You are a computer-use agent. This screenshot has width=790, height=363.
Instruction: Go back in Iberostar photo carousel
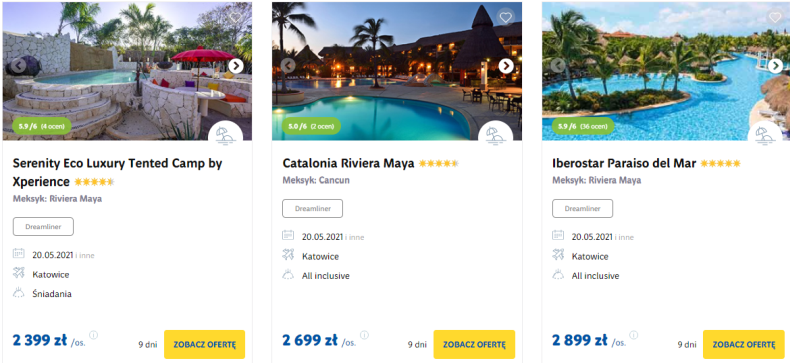[x=558, y=66]
